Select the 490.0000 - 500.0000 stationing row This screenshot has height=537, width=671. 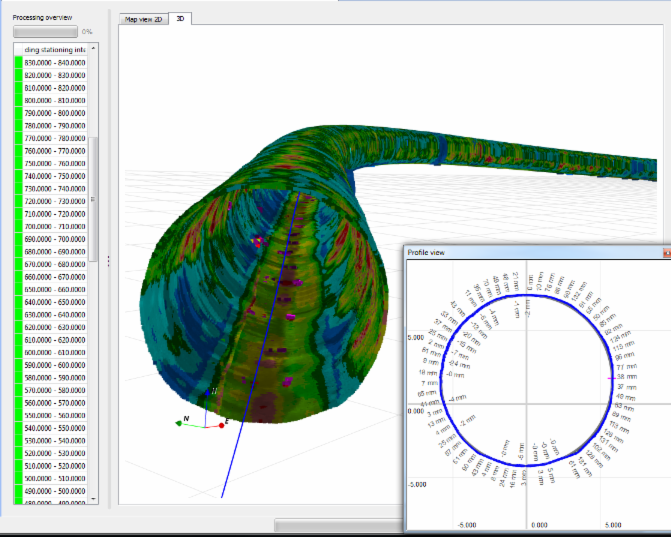click(x=54, y=491)
